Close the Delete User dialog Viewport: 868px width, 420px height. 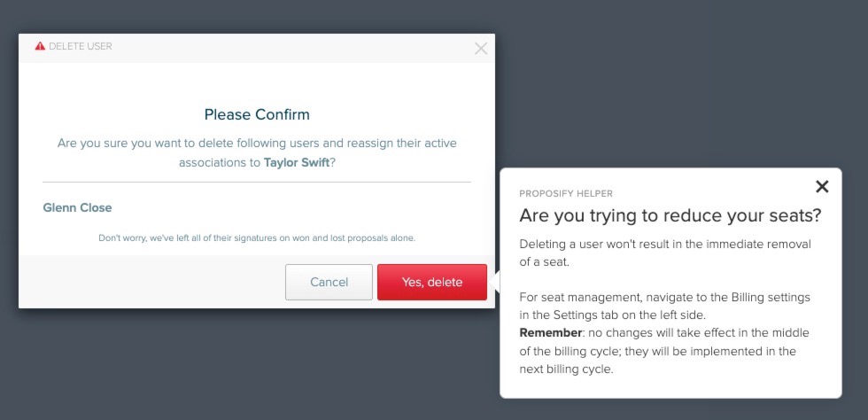[481, 49]
